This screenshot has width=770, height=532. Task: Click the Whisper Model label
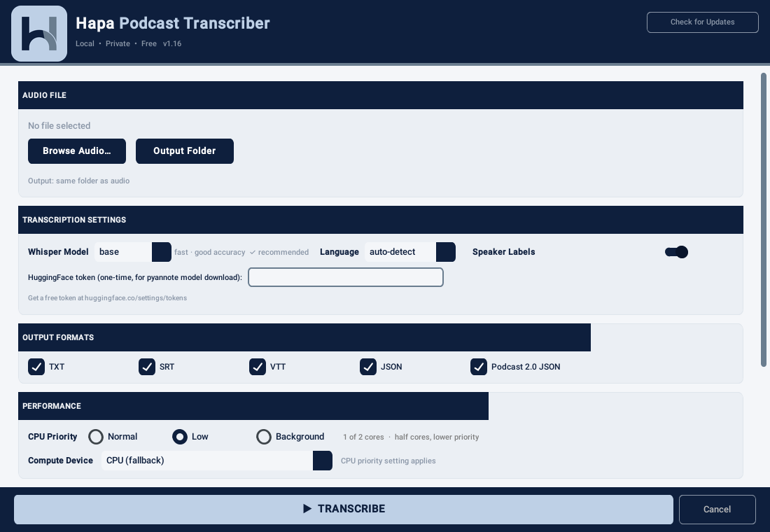58,252
